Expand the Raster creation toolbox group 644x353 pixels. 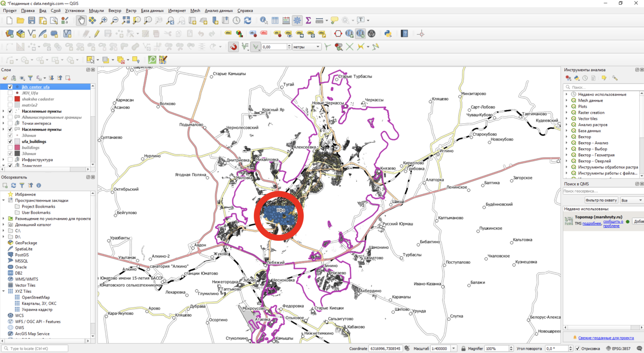pyautogui.click(x=567, y=113)
